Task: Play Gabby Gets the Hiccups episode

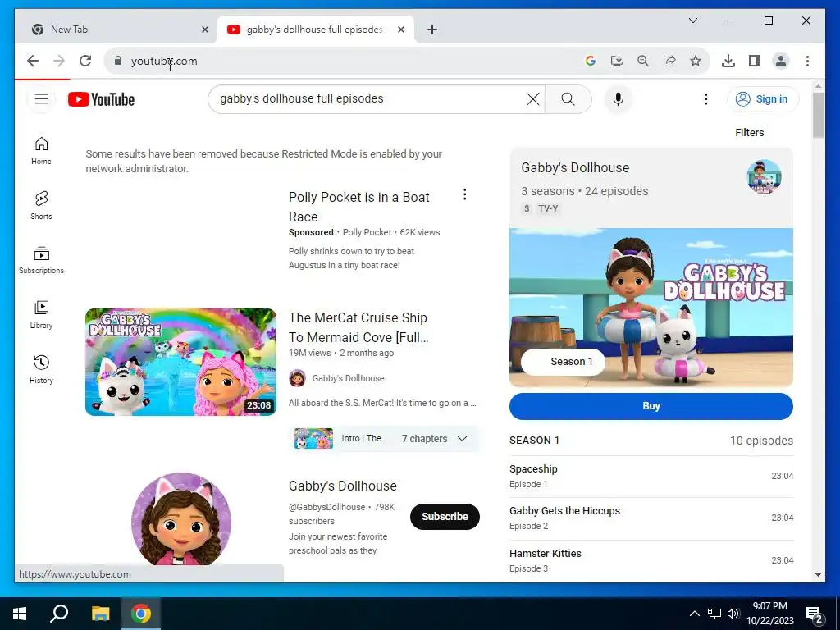Action: tap(651, 518)
